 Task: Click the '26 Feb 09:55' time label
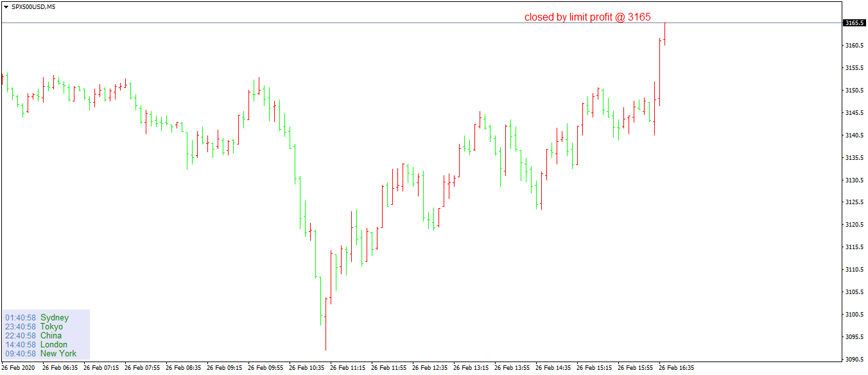click(x=265, y=369)
